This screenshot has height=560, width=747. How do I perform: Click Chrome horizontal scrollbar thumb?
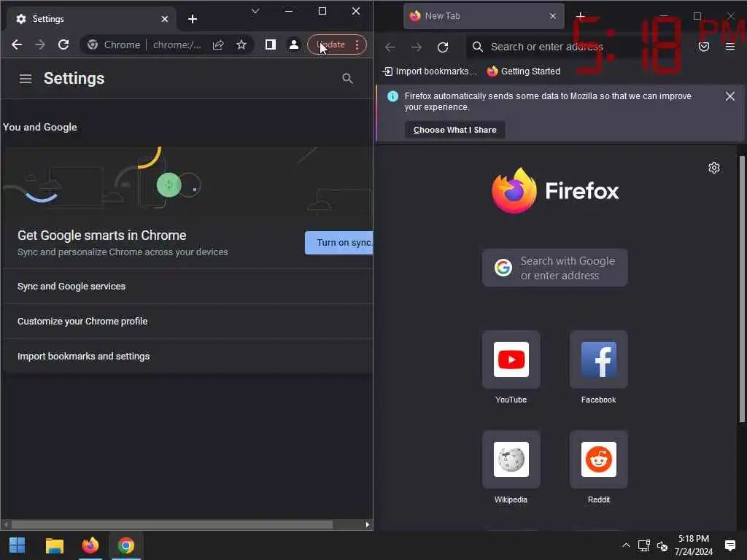click(x=172, y=524)
